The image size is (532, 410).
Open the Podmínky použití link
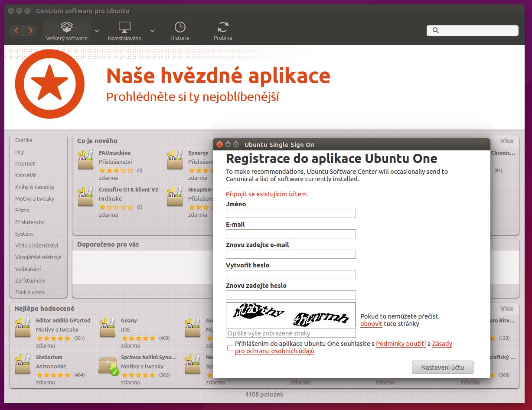pyautogui.click(x=401, y=344)
